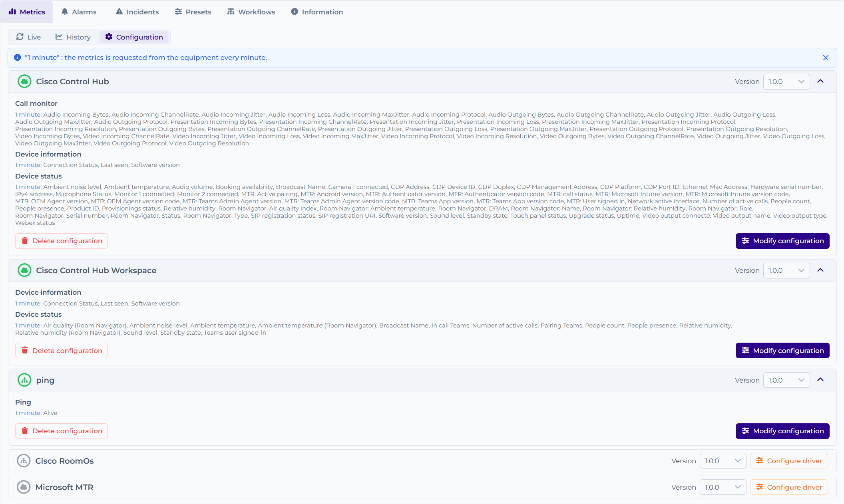Click the Cisco Control Hub Workspace title

coord(96,270)
